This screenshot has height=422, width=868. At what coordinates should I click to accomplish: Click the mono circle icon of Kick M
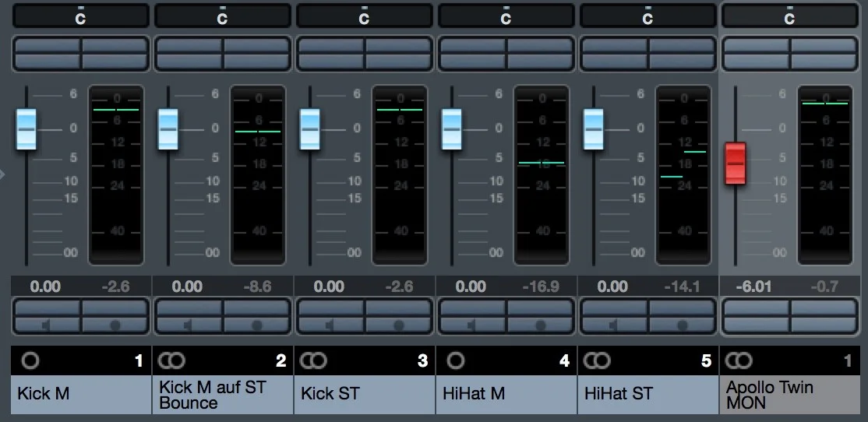[x=30, y=360]
